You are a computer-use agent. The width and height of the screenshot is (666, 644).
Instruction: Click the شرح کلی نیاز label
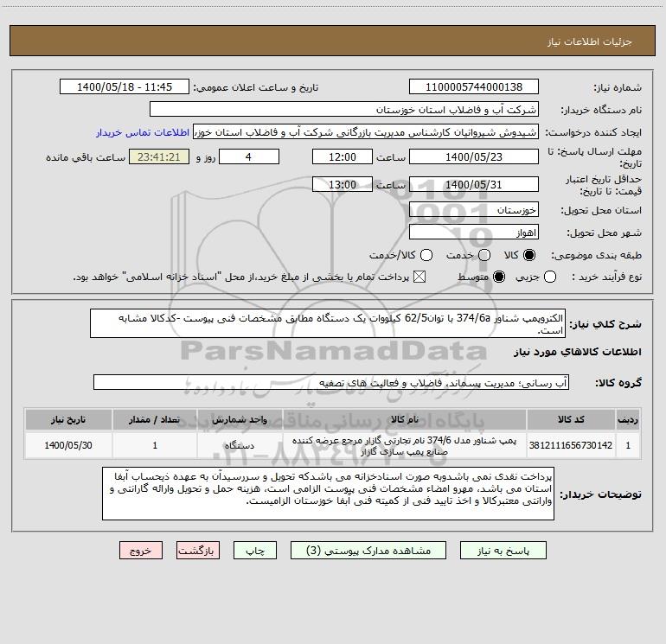(605, 324)
